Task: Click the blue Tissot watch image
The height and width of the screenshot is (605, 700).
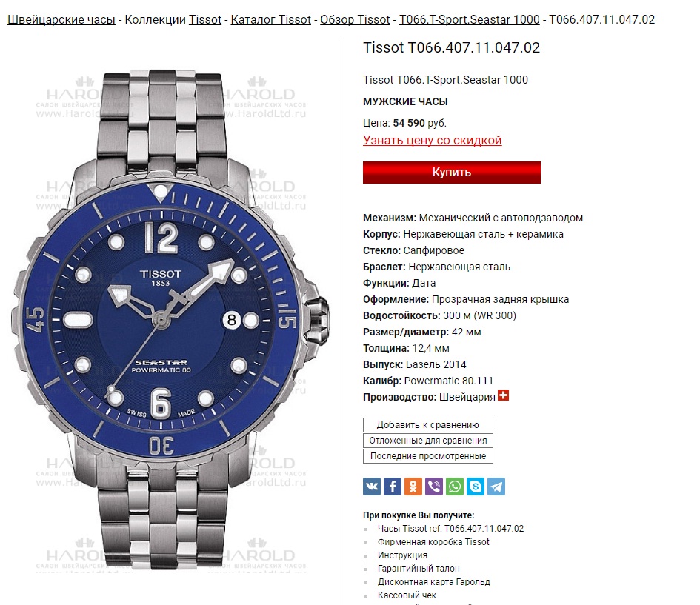Action: click(x=170, y=319)
